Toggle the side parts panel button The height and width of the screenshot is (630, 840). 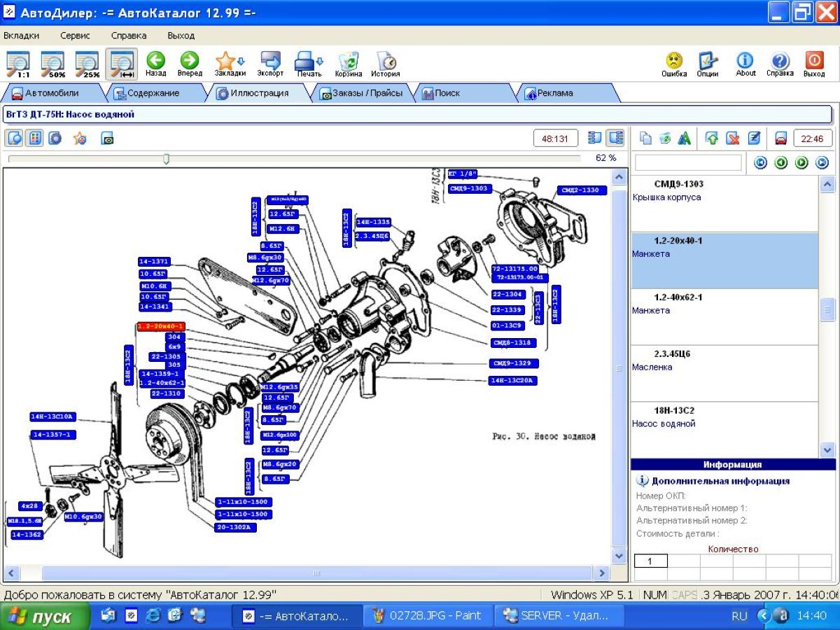(615, 138)
